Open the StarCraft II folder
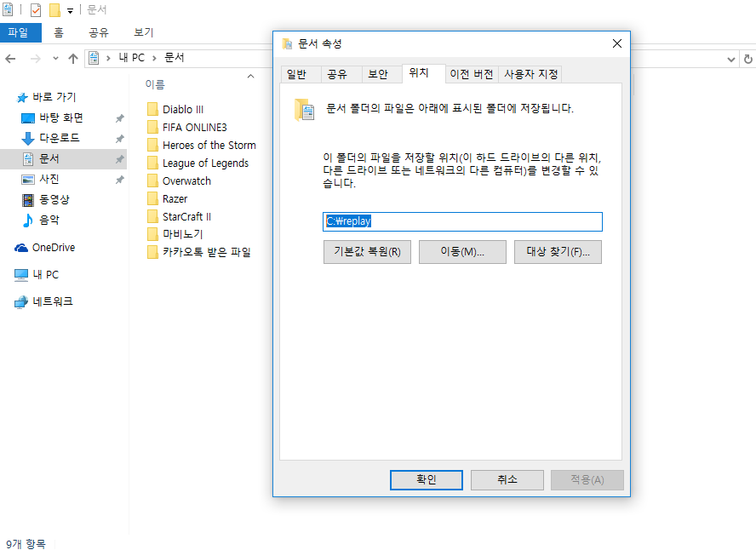Viewport: 756px width, 550px height. click(187, 216)
